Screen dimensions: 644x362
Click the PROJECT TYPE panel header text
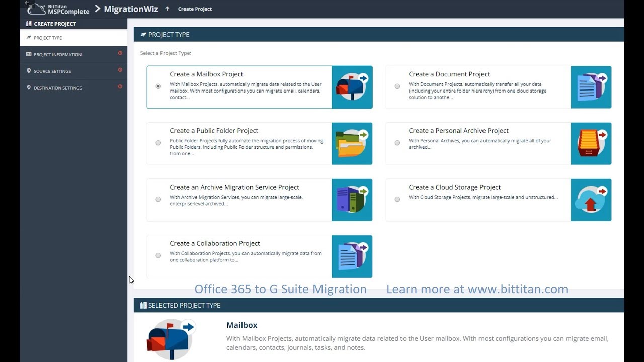click(x=169, y=34)
